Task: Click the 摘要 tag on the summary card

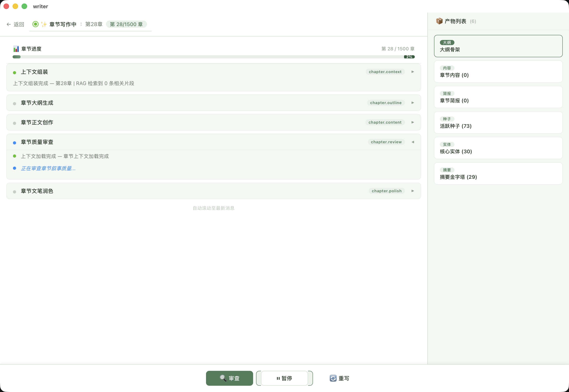Action: tap(447, 170)
